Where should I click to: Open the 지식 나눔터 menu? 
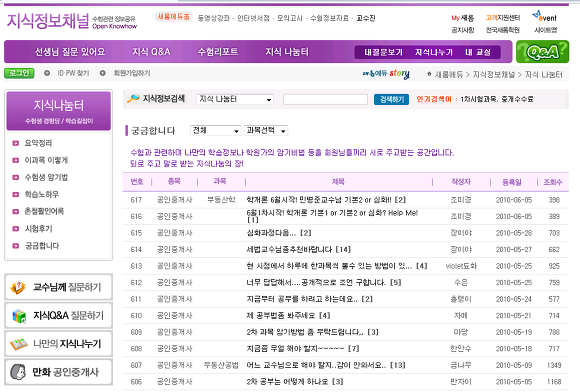[287, 52]
